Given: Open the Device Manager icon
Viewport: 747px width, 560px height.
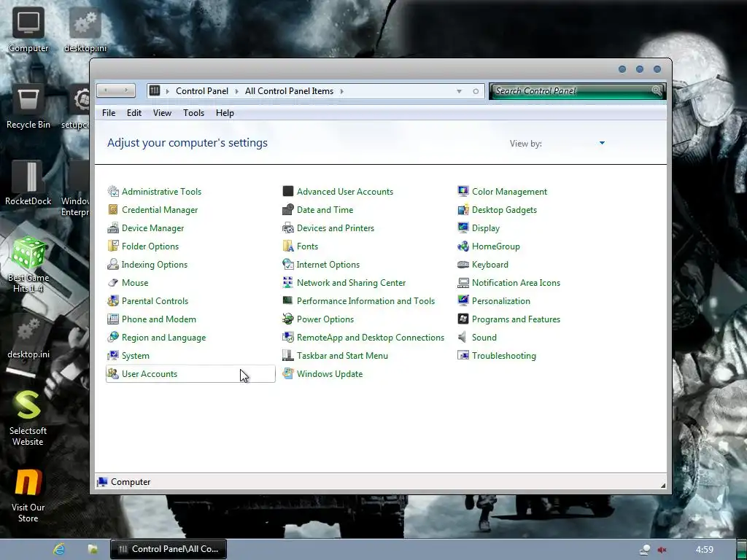Looking at the screenshot, I should point(113,228).
